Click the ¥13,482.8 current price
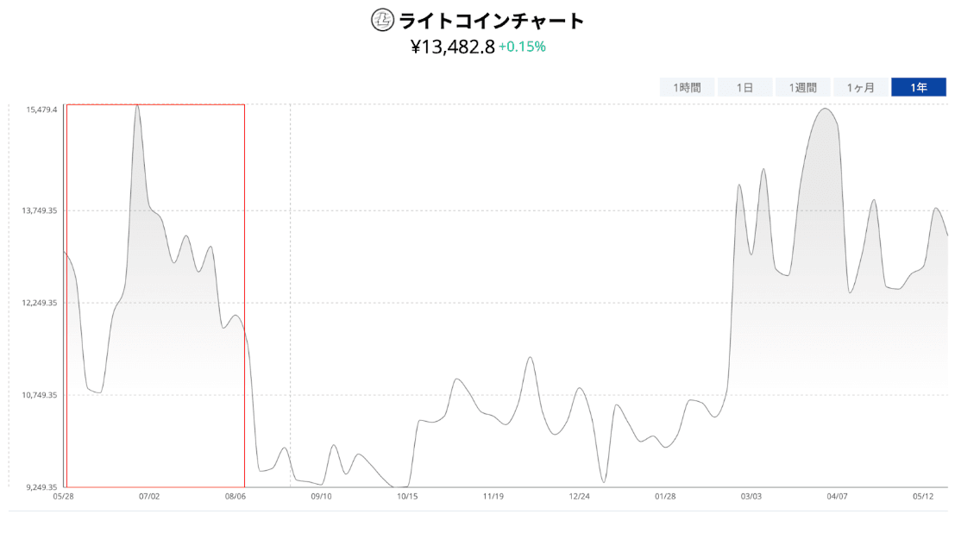980x533 pixels. 452,47
